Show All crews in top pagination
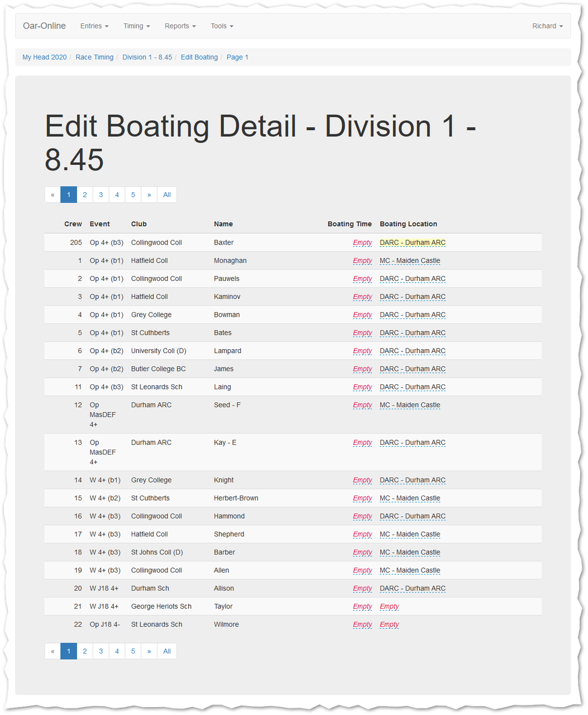The image size is (588, 715). coord(167,195)
